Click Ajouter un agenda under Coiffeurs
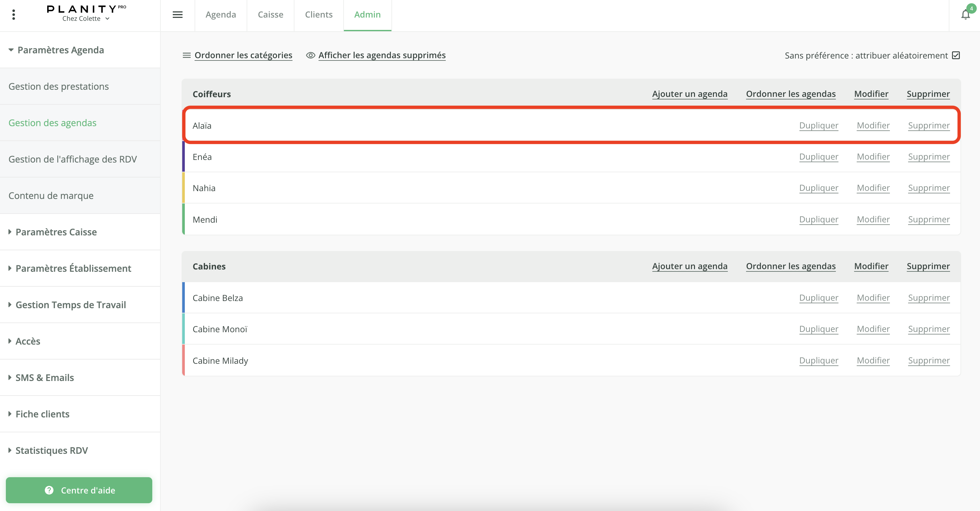 click(x=689, y=94)
